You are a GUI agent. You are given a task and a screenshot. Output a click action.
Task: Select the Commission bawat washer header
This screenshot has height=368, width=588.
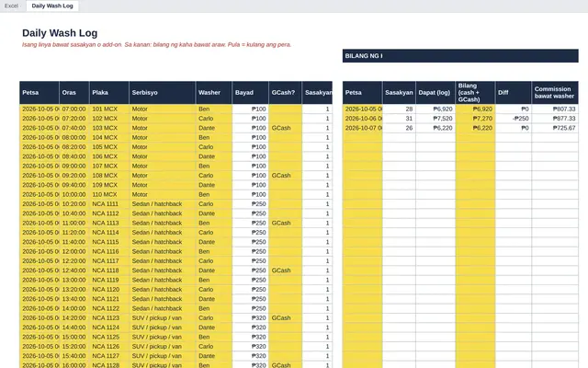tap(555, 92)
